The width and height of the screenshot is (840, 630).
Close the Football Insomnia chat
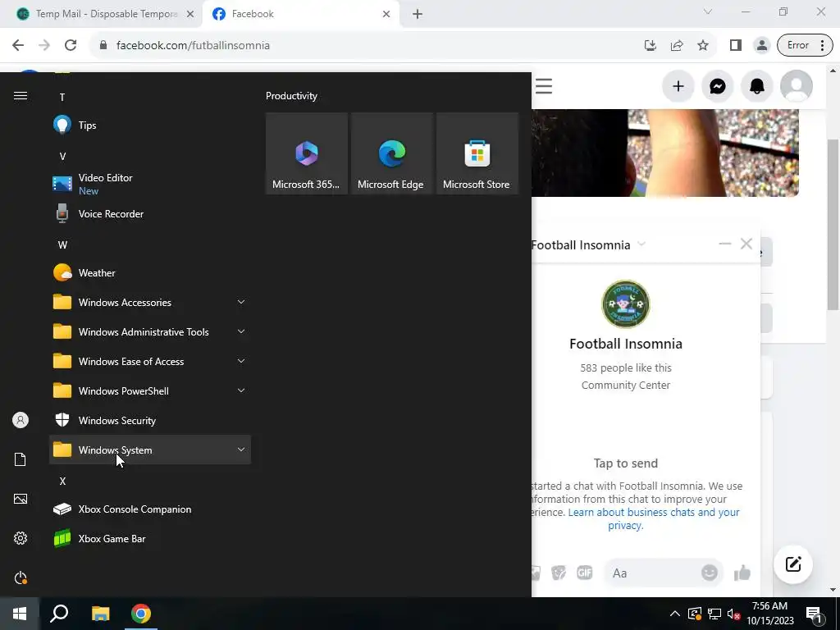pos(746,244)
